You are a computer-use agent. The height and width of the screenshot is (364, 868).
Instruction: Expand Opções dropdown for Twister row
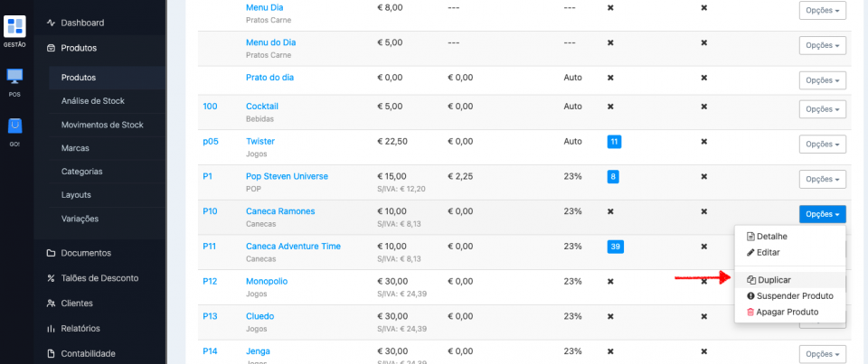[x=822, y=145]
